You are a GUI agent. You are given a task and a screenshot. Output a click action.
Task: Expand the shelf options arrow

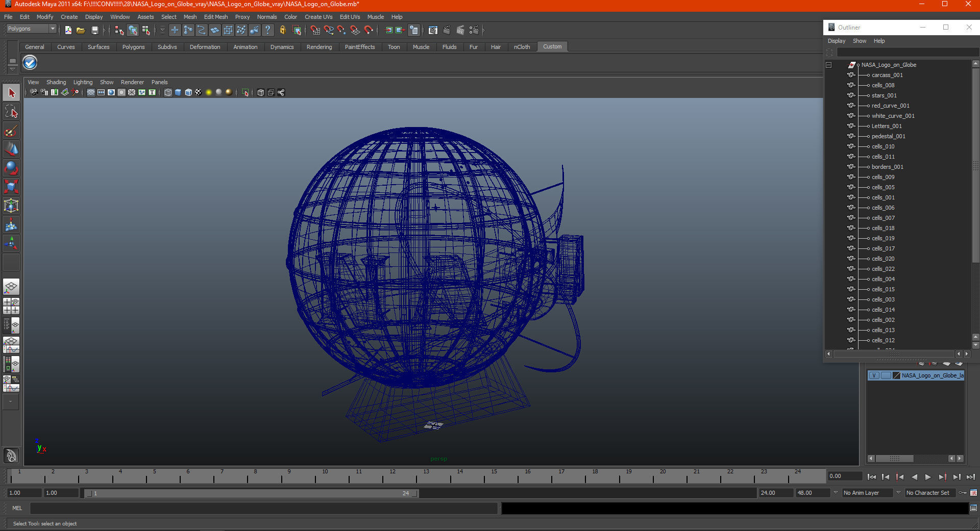pyautogui.click(x=13, y=69)
